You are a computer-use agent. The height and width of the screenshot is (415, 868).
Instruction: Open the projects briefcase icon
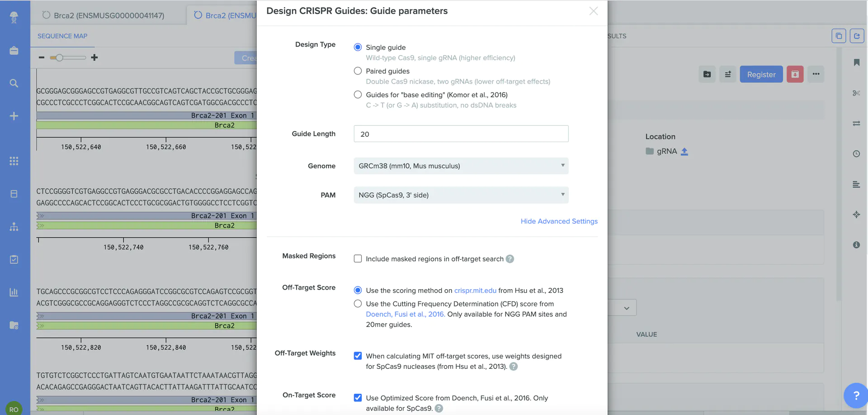[14, 51]
